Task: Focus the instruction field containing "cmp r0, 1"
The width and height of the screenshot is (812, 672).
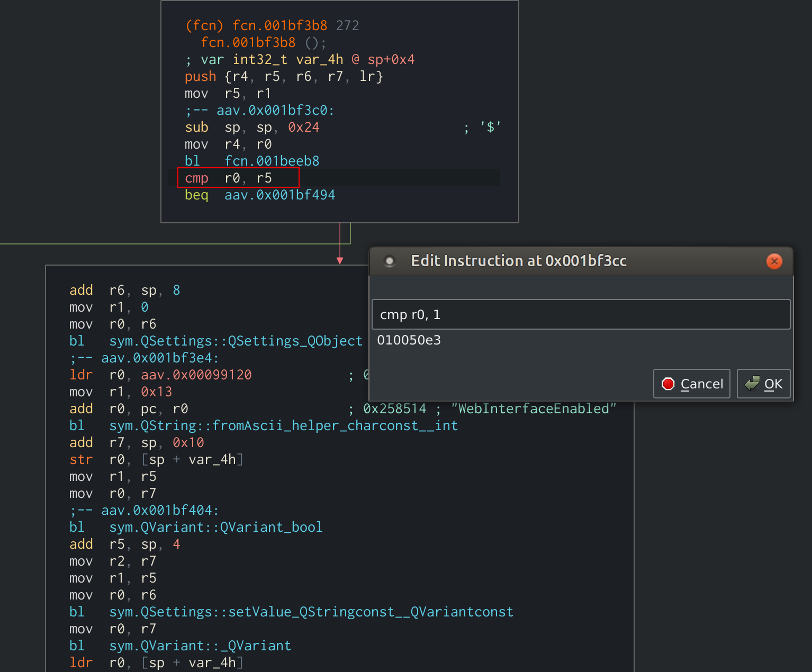Action: tap(581, 314)
